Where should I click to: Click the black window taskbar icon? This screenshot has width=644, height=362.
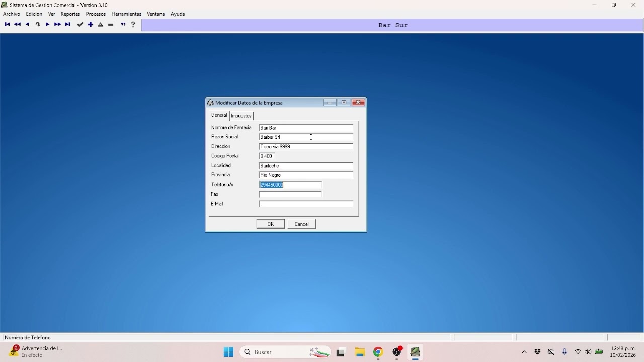coord(341,352)
